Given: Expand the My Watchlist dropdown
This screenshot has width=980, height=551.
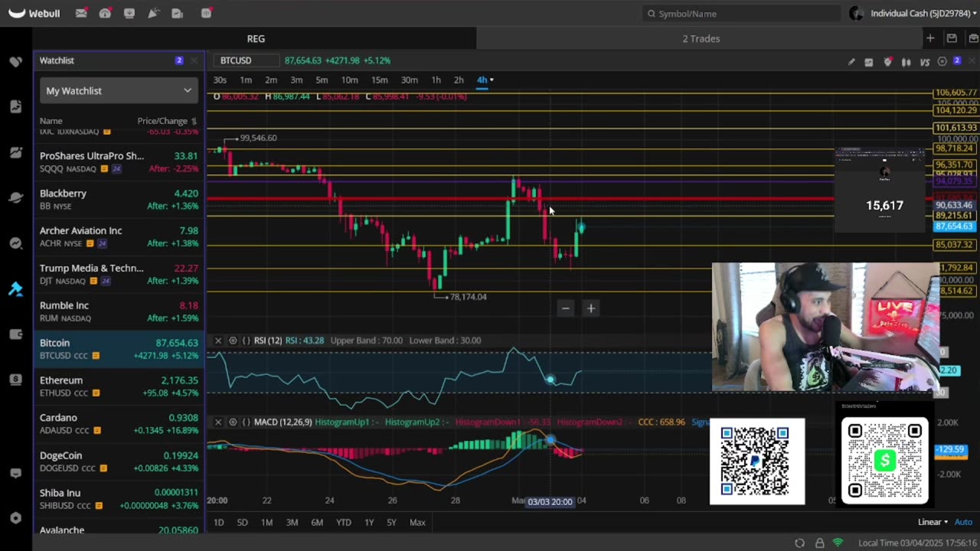Looking at the screenshot, I should click(119, 90).
